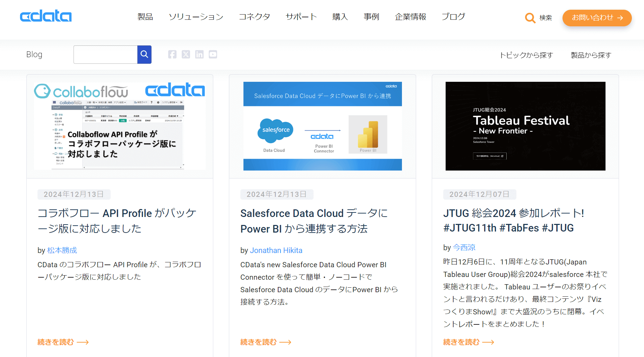Open the 企業情報 menu

point(411,17)
